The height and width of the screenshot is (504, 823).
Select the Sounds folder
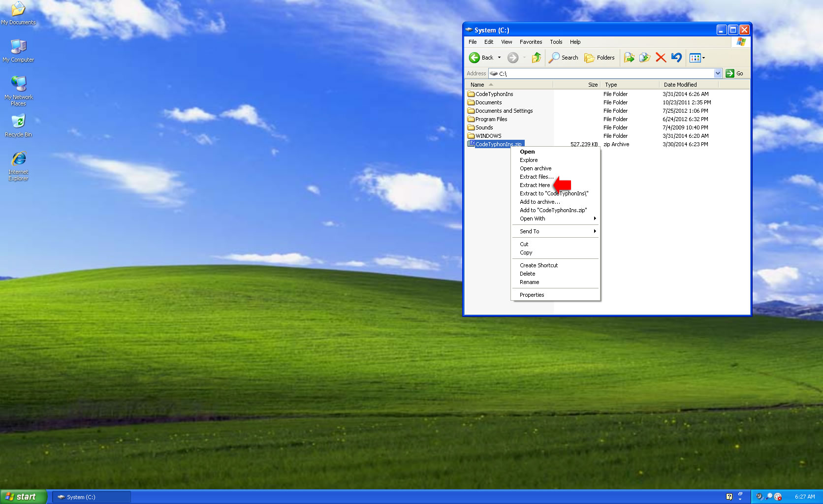point(480,127)
